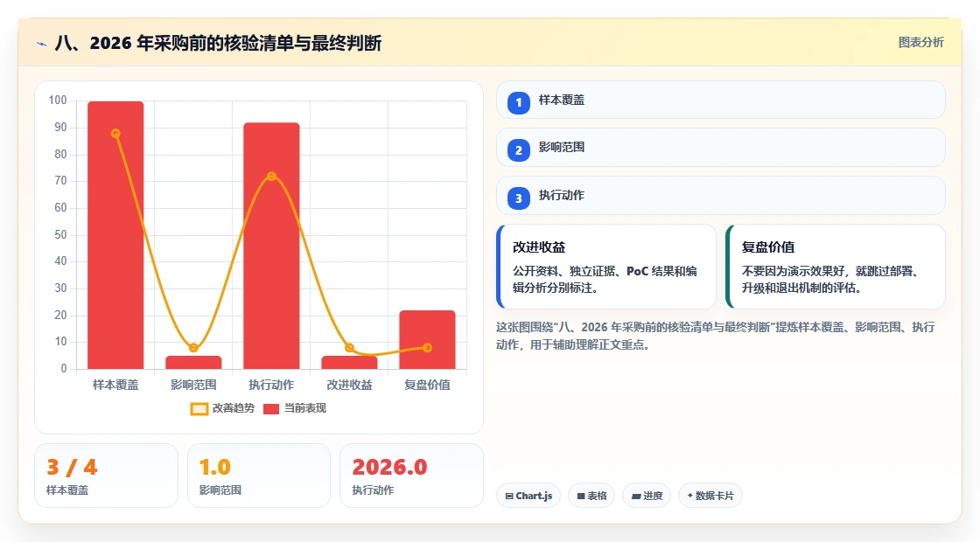Click the red 执行动作 bar in chart
Viewport: 980px width, 542px height.
271,246
